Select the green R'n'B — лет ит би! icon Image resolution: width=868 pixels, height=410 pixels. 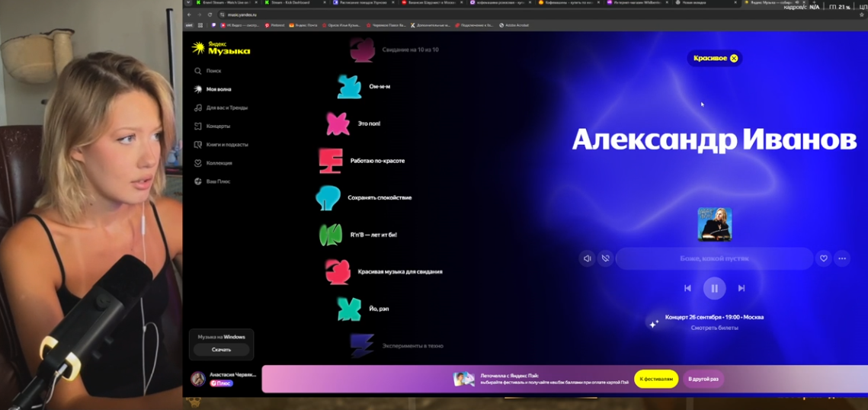[331, 235]
